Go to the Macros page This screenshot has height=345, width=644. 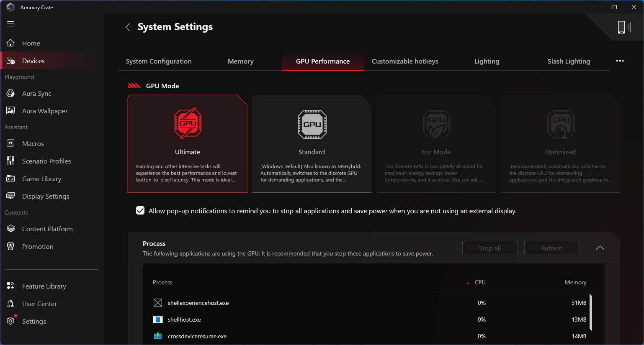pos(33,143)
